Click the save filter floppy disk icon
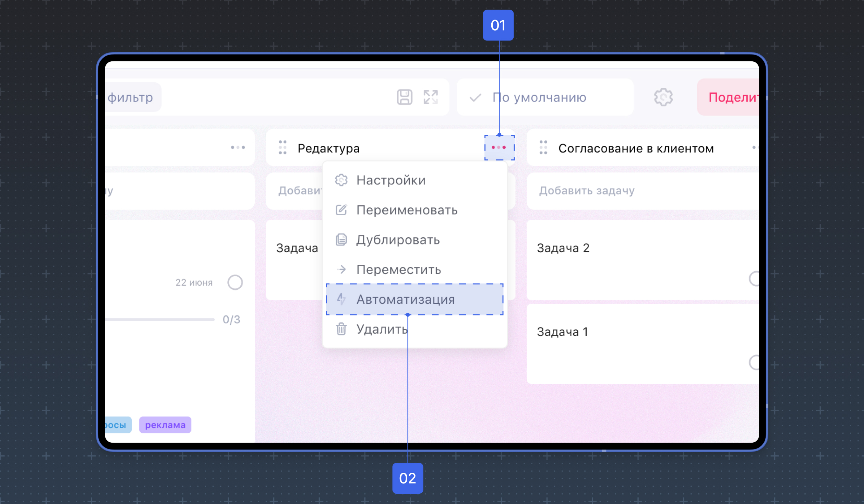This screenshot has width=864, height=504. tap(404, 97)
